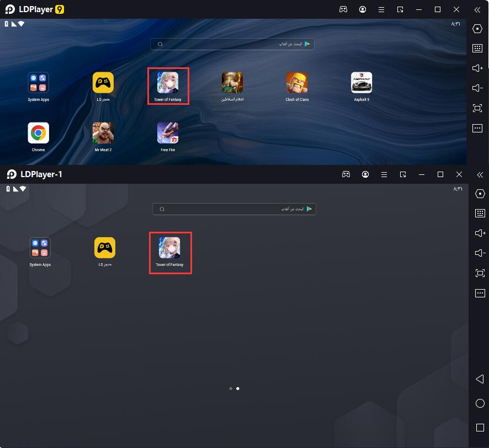
Task: Toggle fullscreen in LDPlayer-1 sidebar
Action: pyautogui.click(x=480, y=273)
